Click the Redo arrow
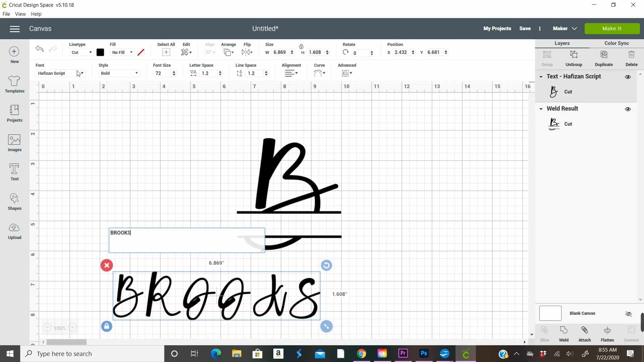 click(x=53, y=49)
